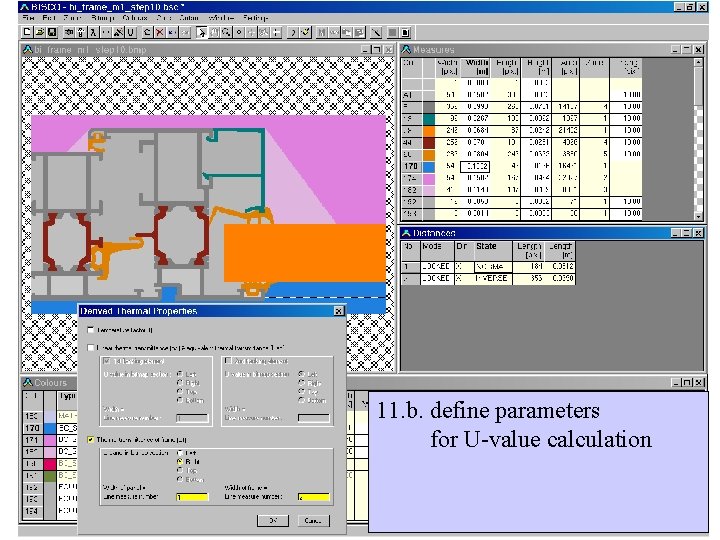Open the Bitmap menu
The height and width of the screenshot is (540, 720).
(102, 18)
